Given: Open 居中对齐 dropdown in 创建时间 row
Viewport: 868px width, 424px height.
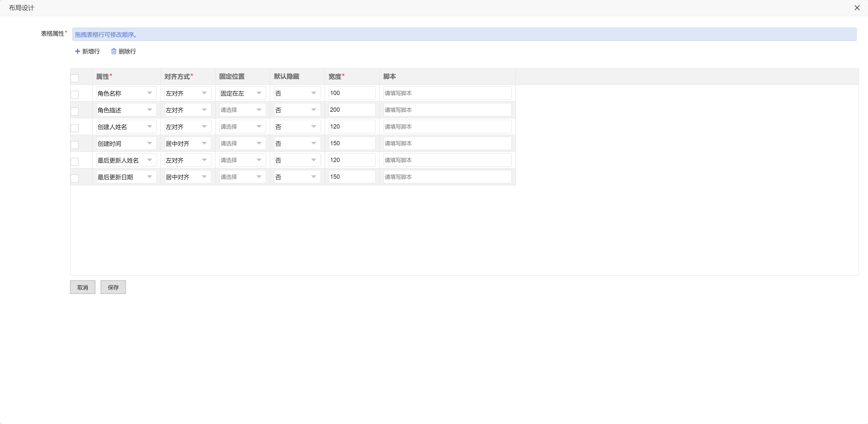Looking at the screenshot, I should 188,143.
